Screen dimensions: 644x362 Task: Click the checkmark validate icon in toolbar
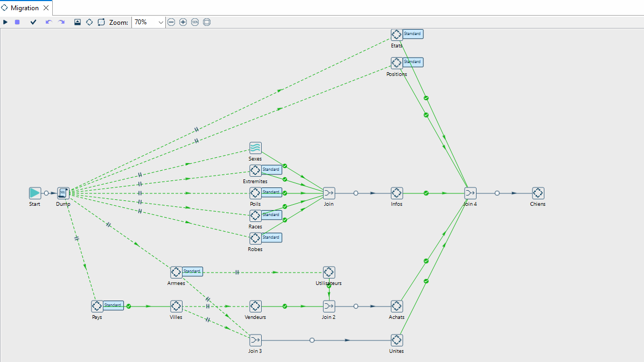33,22
